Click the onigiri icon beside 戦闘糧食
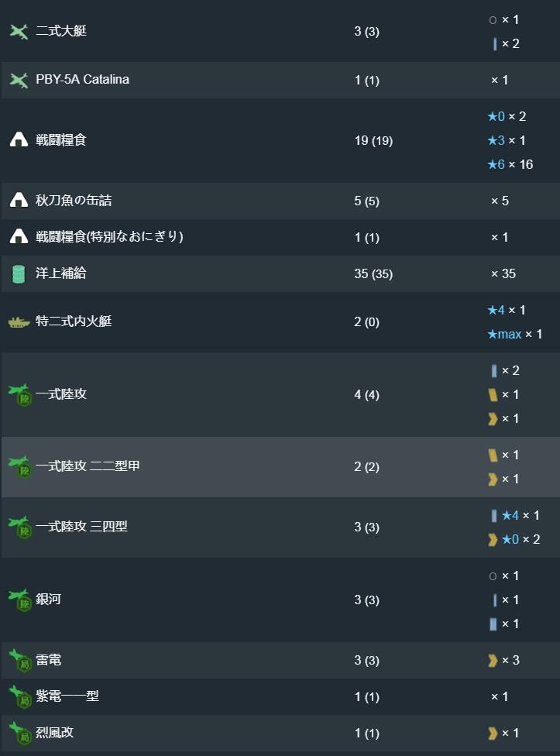This screenshot has height=756, width=560. point(19,140)
